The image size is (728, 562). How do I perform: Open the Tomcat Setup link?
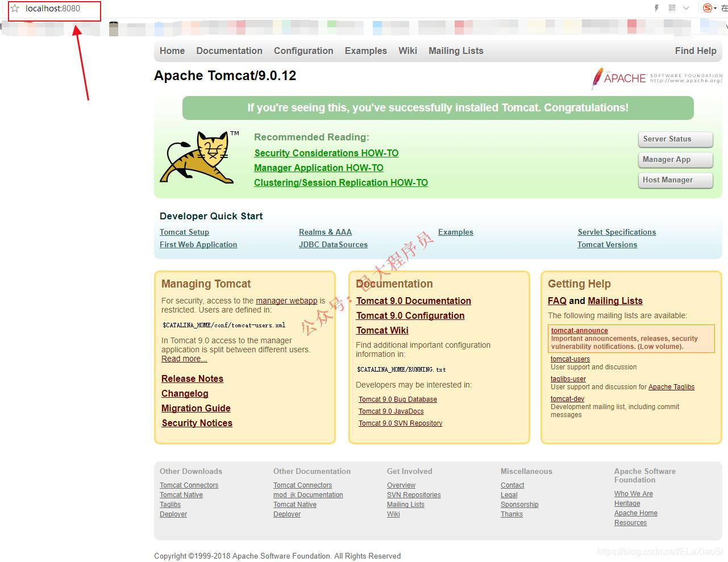point(184,232)
